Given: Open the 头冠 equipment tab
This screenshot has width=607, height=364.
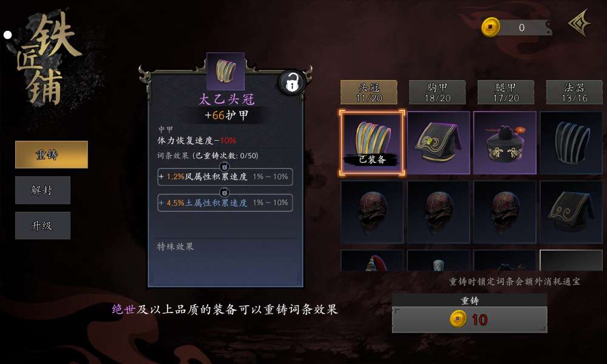Looking at the screenshot, I should 369,92.
